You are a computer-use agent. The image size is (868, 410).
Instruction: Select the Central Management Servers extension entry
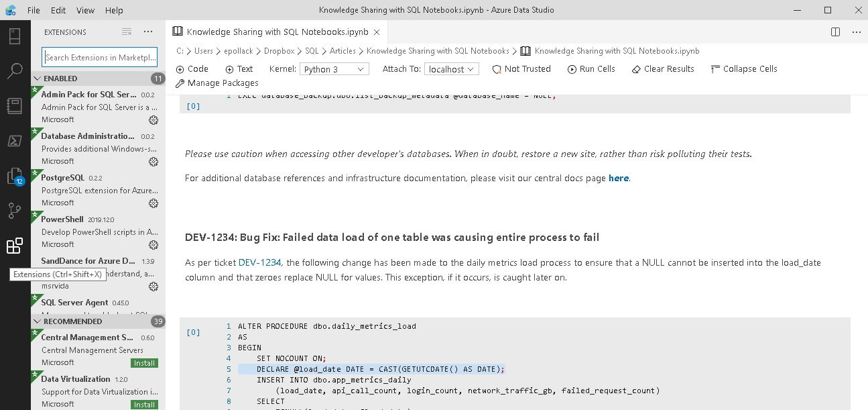click(x=98, y=350)
